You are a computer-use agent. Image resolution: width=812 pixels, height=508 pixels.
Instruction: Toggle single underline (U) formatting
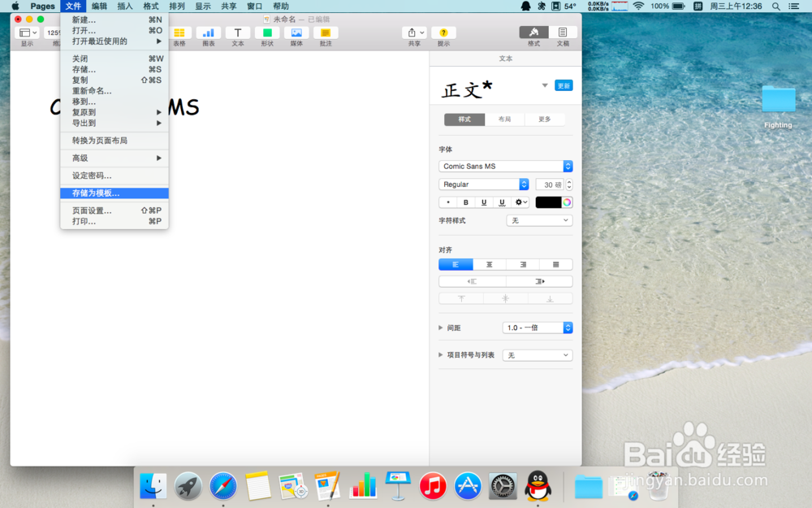coord(484,202)
